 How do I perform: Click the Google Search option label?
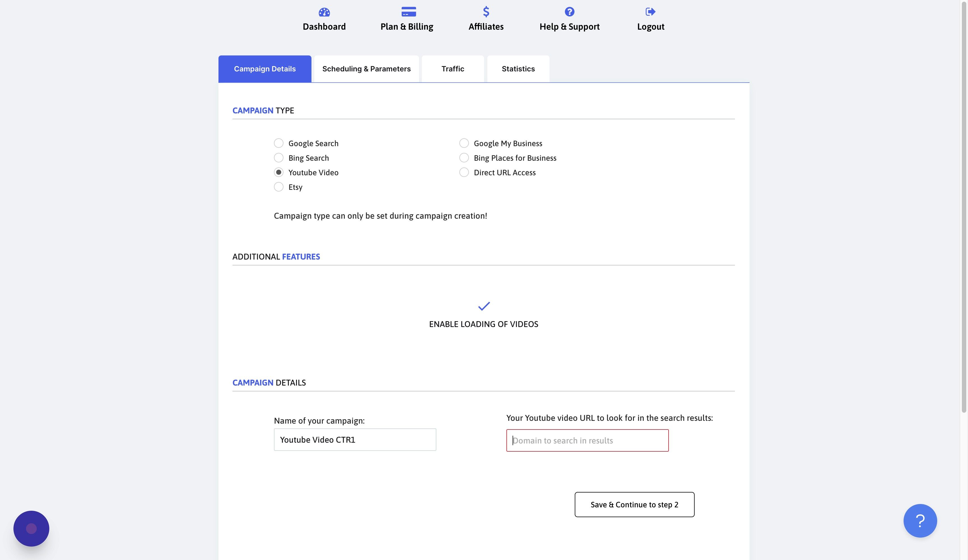click(x=313, y=144)
